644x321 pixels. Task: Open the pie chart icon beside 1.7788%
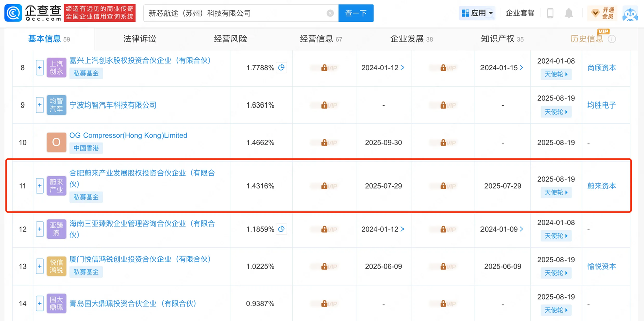click(x=282, y=67)
